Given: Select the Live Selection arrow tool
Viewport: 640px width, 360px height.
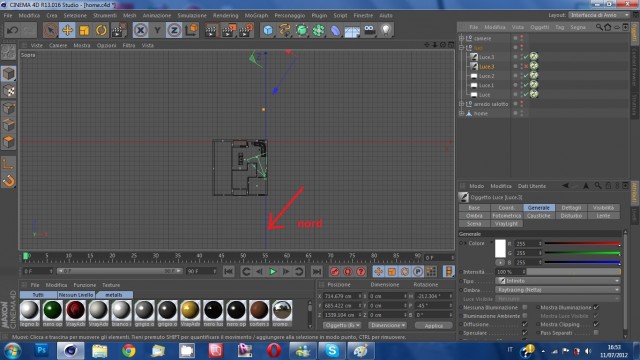Looking at the screenshot, I should coord(50,30).
